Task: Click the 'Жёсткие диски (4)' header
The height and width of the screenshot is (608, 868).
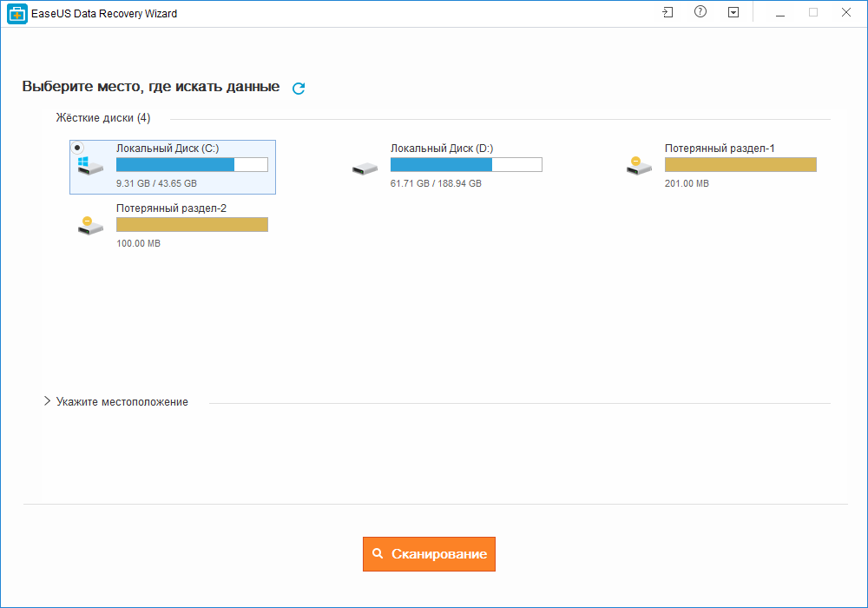Action: pyautogui.click(x=103, y=118)
